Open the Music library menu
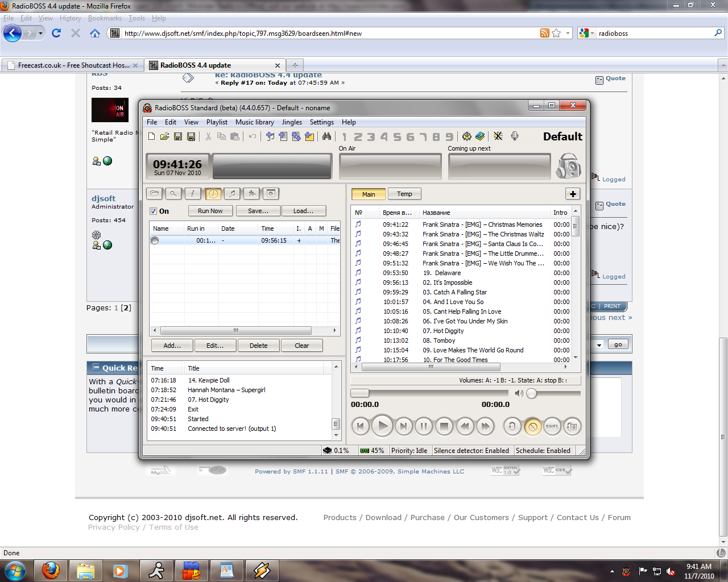This screenshot has height=582, width=728. pos(255,122)
